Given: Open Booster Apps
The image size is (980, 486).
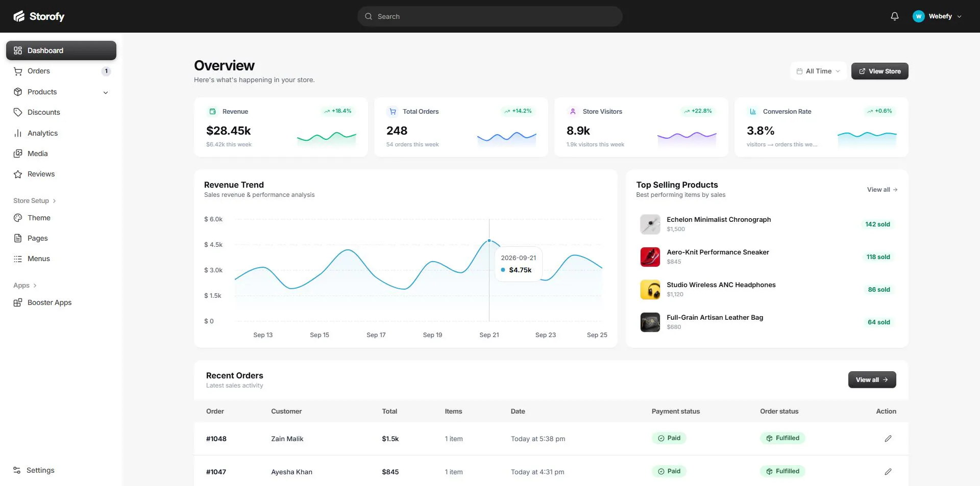Looking at the screenshot, I should coord(61,302).
